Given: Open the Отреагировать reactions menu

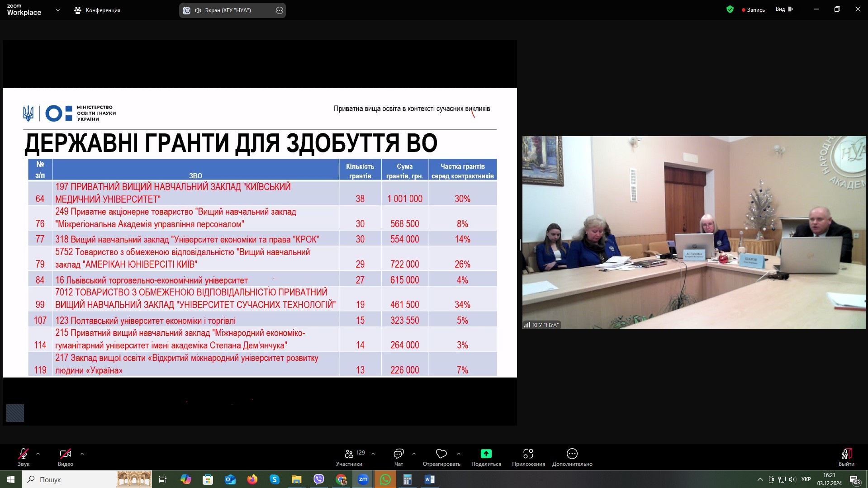Looking at the screenshot, I should pyautogui.click(x=441, y=456).
